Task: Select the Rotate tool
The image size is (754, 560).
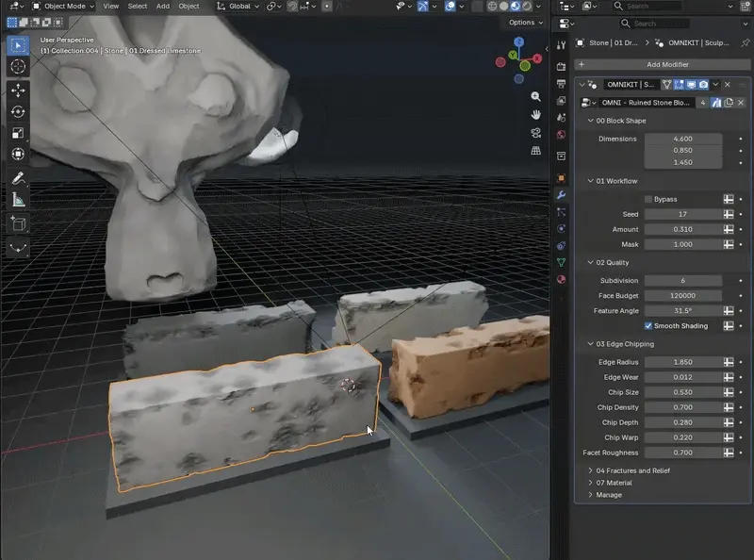Action: coord(18,111)
